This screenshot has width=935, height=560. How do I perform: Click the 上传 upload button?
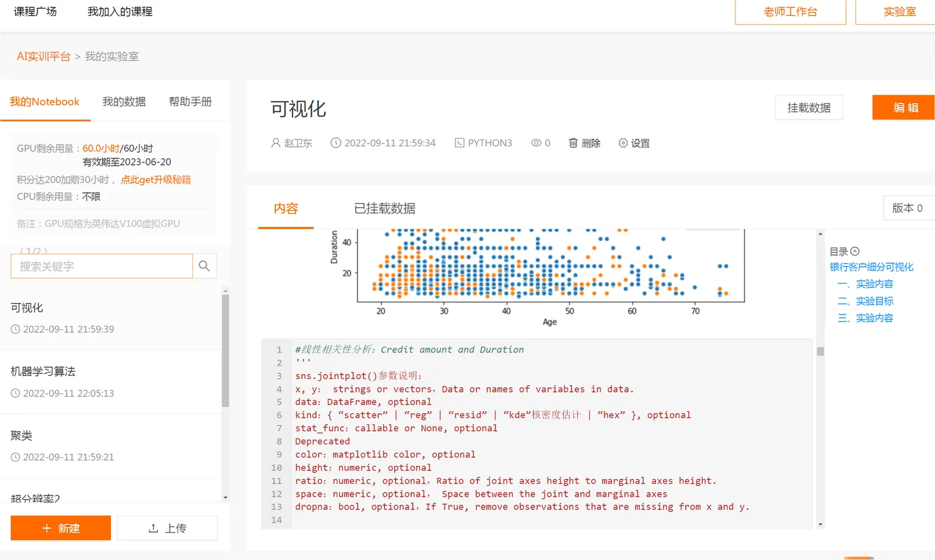click(167, 528)
